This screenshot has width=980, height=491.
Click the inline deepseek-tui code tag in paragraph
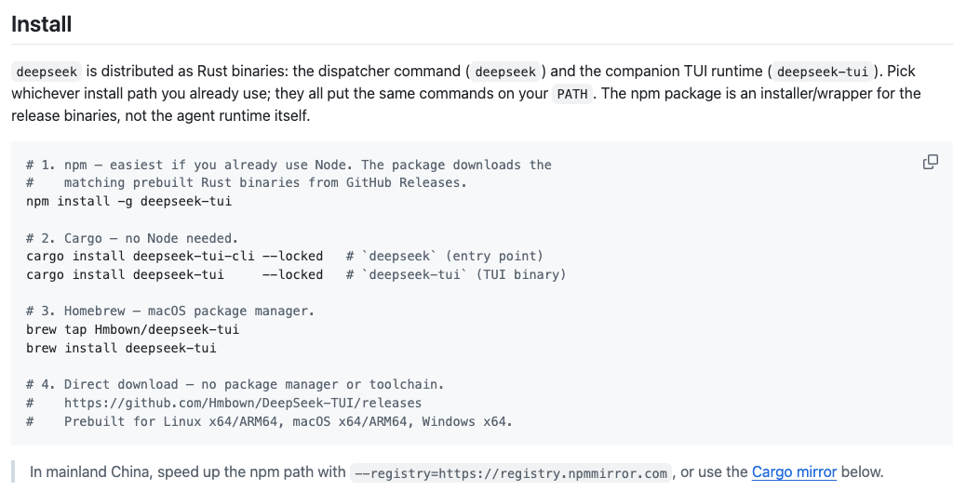(x=822, y=72)
